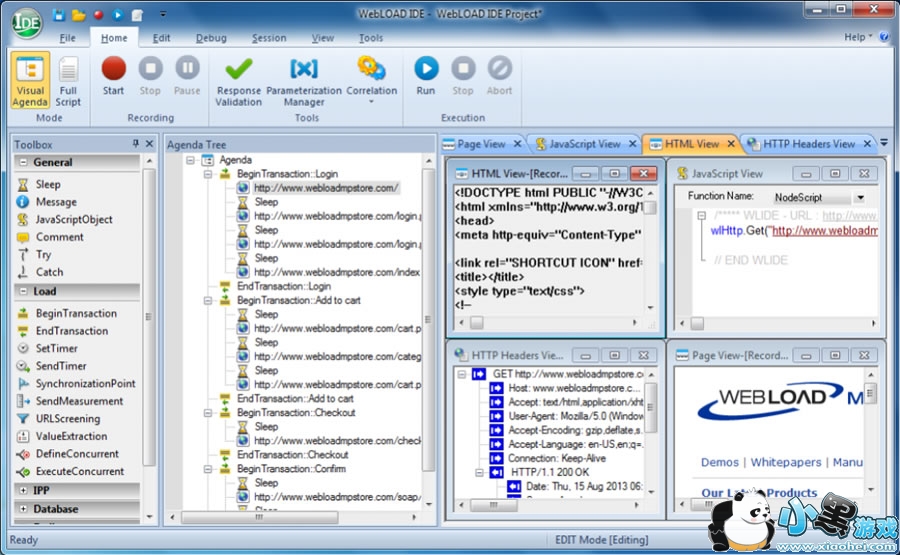
Task: Collapse the BeginTransaction::Login tree node
Action: click(207, 174)
